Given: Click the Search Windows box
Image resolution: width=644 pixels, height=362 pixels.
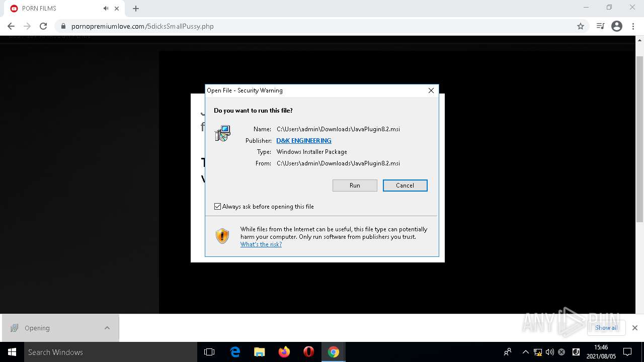Looking at the screenshot, I should pyautogui.click(x=111, y=352).
